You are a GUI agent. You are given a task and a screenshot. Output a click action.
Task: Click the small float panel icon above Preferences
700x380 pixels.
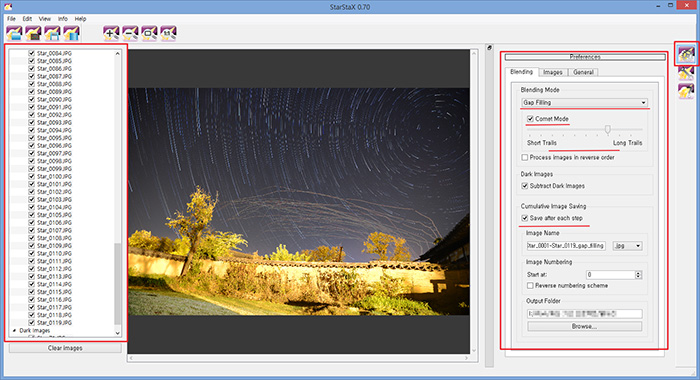[x=490, y=48]
